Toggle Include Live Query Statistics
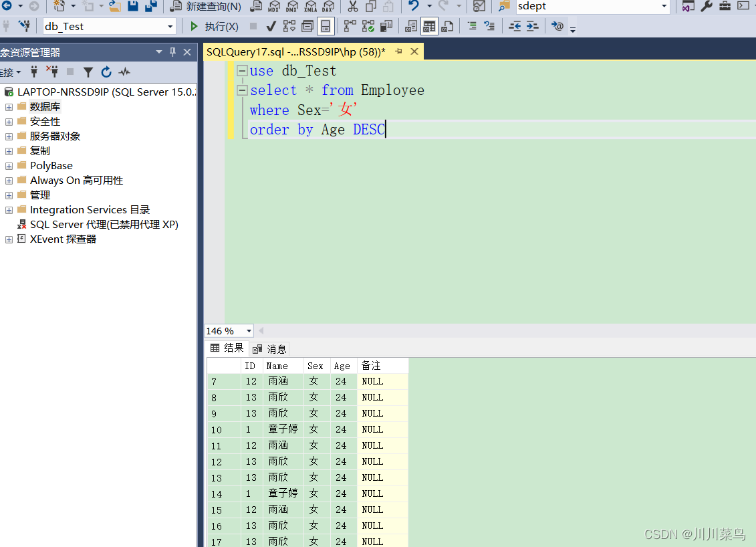Viewport: 756px width, 547px height. [x=368, y=26]
